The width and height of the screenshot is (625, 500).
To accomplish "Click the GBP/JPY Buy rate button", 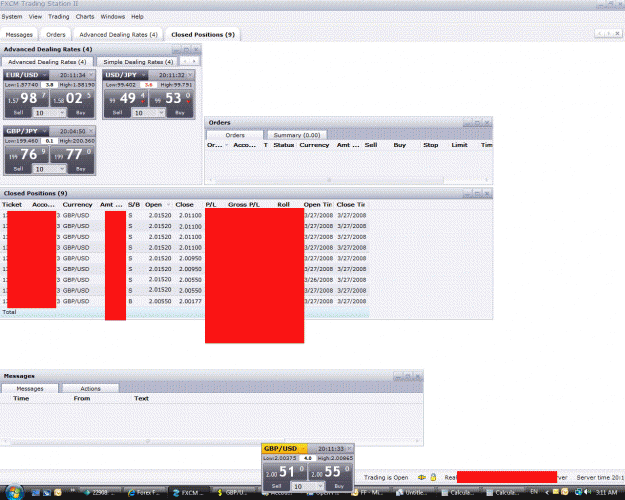I will (x=72, y=155).
